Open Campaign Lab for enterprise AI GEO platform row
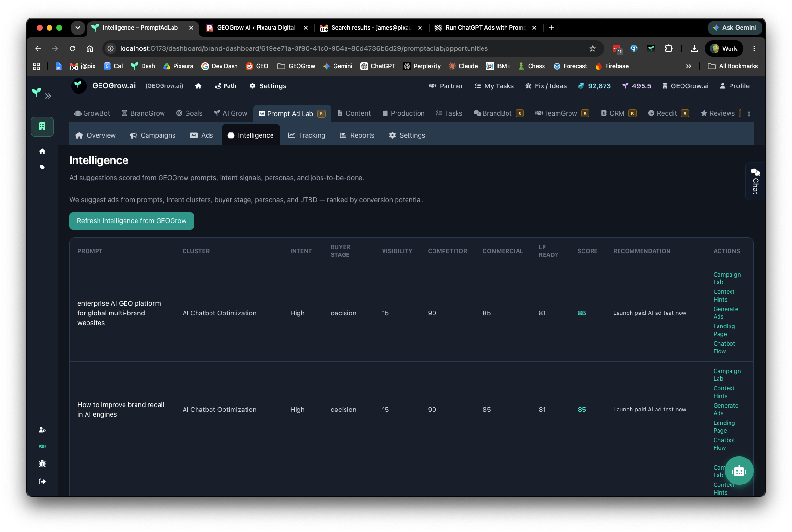This screenshot has height=532, width=792. pyautogui.click(x=727, y=278)
